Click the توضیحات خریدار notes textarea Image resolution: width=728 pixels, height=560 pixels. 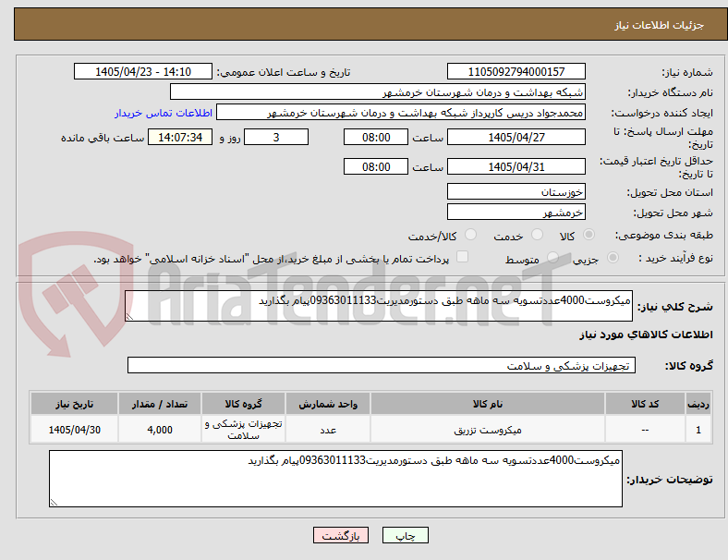pyautogui.click(x=335, y=479)
